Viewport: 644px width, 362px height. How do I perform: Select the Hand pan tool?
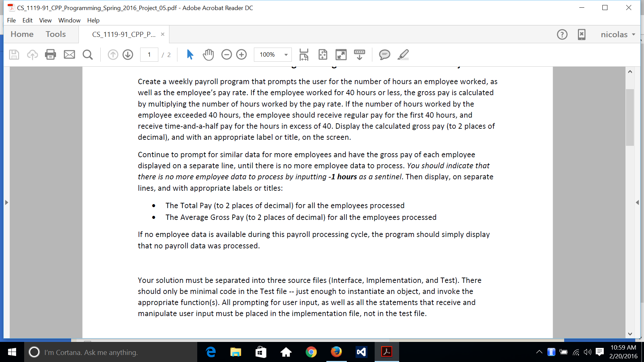pos(208,55)
